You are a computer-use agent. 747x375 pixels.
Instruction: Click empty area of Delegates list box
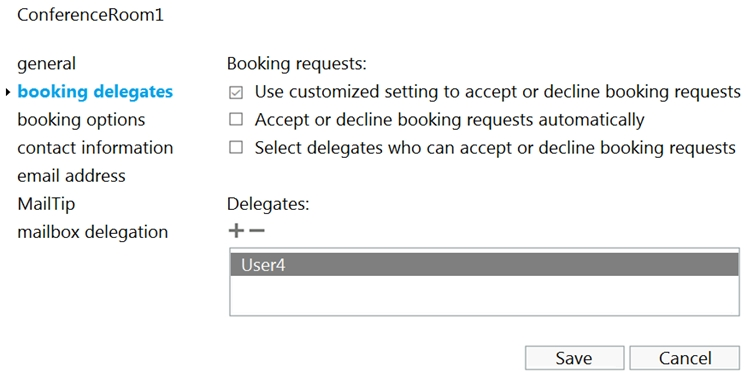[485, 294]
